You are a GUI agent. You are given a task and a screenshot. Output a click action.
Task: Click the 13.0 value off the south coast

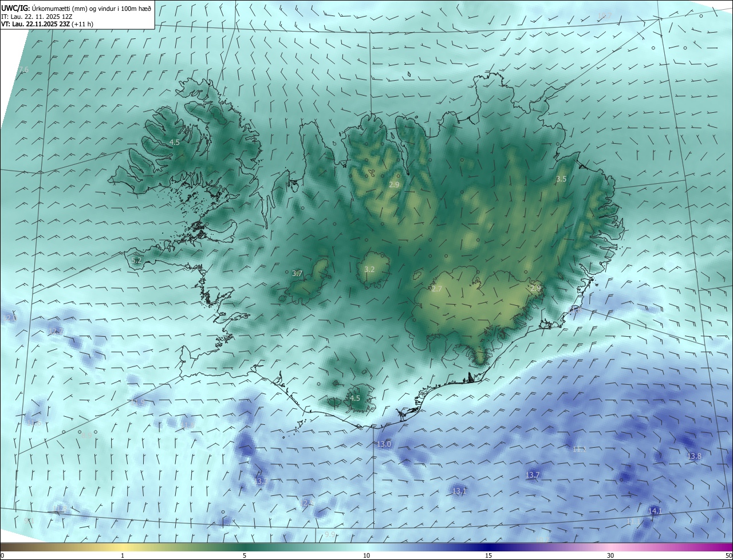[x=384, y=444]
